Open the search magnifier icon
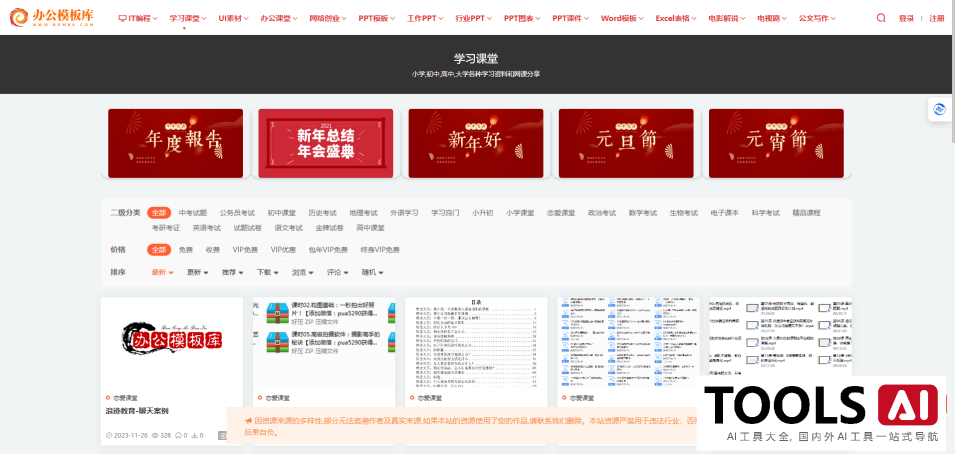This screenshot has width=955, height=454. pyautogui.click(x=881, y=18)
